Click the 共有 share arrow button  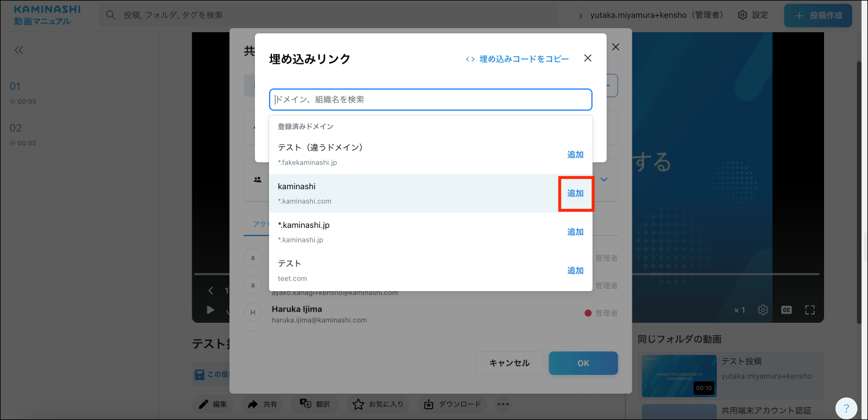[x=263, y=404]
